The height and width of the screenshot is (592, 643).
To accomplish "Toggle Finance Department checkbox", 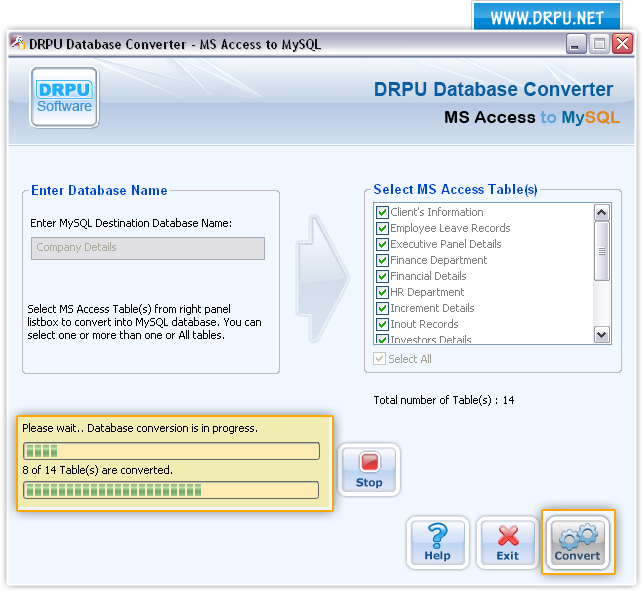I will (382, 260).
